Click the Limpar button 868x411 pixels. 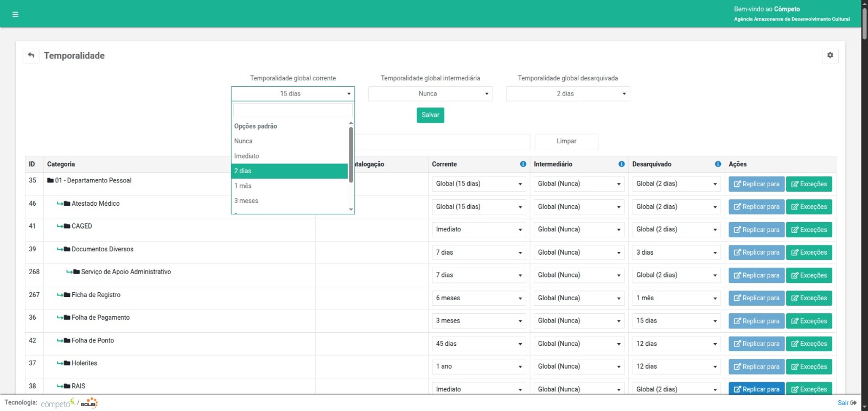point(566,141)
